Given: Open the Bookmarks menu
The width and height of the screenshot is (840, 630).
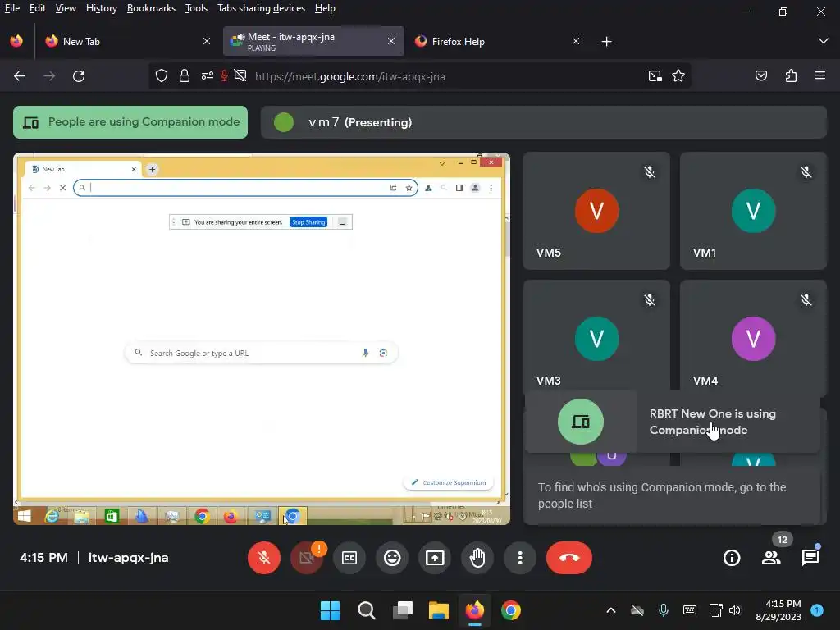Looking at the screenshot, I should point(151,8).
